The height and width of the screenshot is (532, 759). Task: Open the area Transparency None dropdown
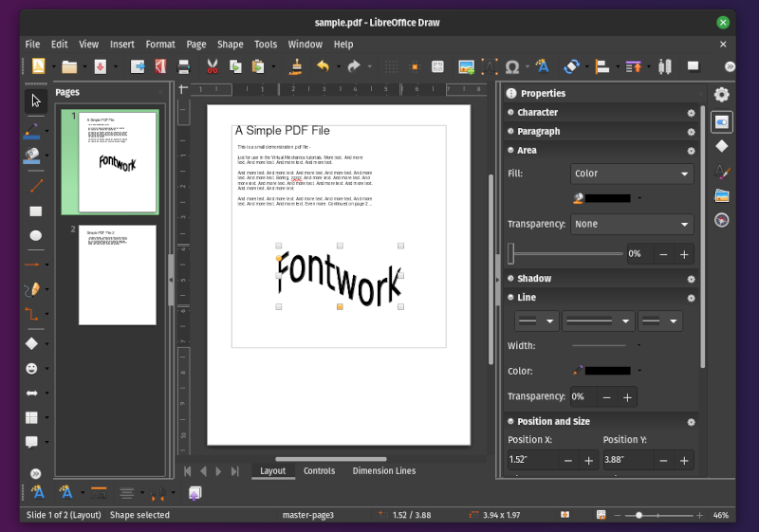(632, 225)
